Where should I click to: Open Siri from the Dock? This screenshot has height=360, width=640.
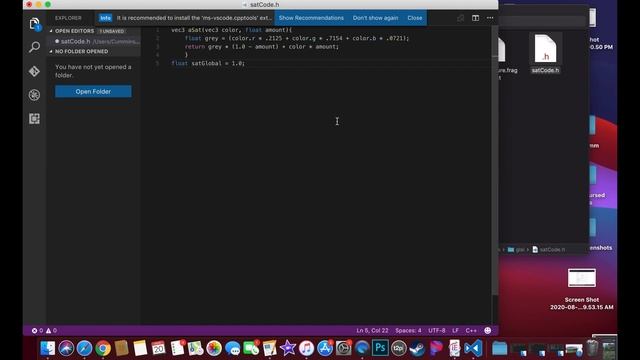pos(66,348)
